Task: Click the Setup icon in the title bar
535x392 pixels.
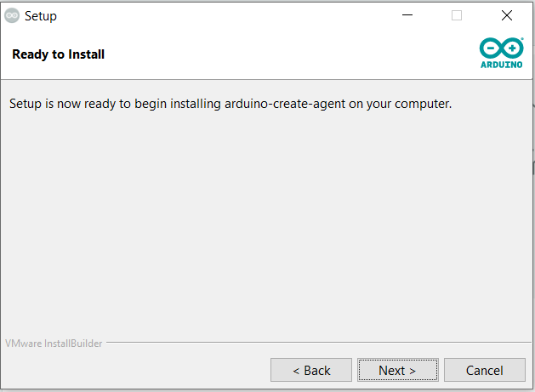Action: pos(12,15)
